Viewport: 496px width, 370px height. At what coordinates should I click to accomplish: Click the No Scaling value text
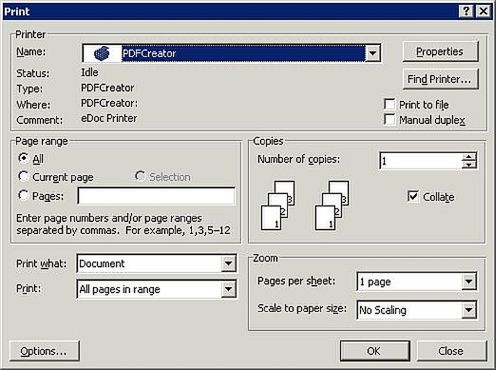[383, 310]
